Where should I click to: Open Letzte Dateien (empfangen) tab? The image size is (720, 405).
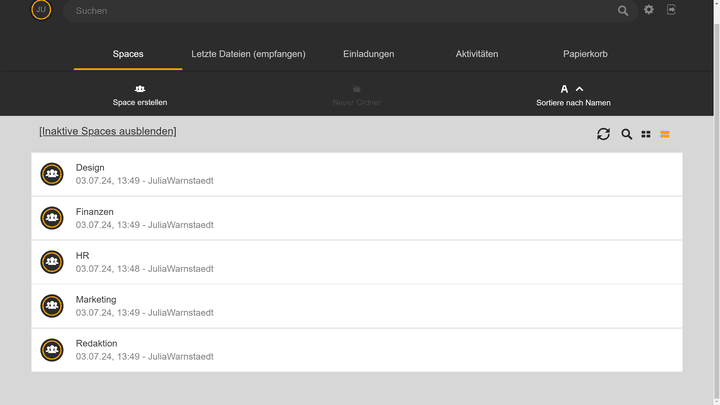click(x=248, y=54)
